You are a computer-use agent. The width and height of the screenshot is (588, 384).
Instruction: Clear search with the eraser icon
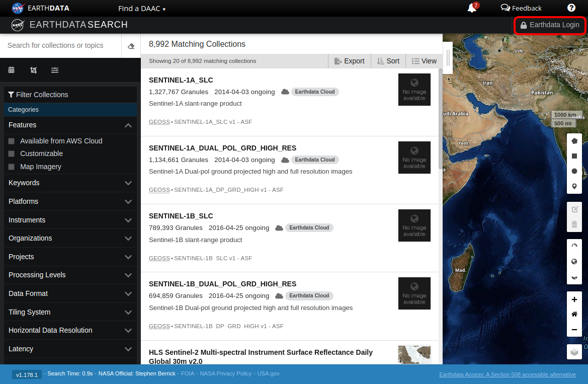(x=131, y=46)
